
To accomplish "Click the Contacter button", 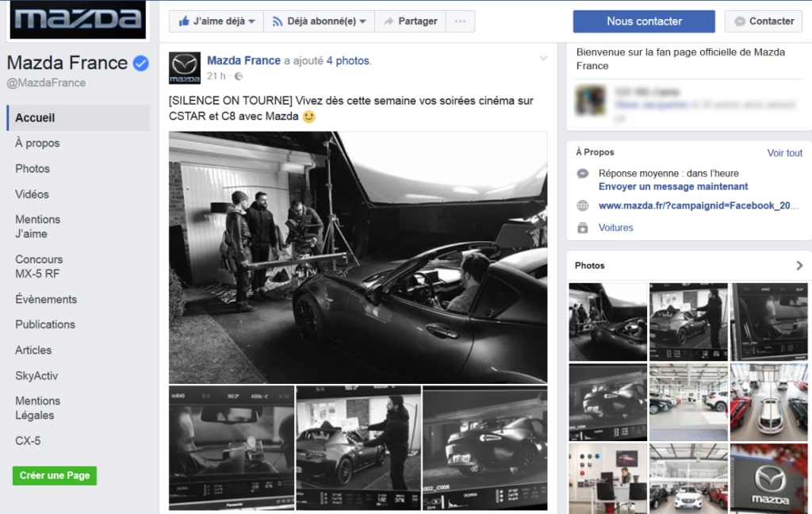I will (764, 21).
